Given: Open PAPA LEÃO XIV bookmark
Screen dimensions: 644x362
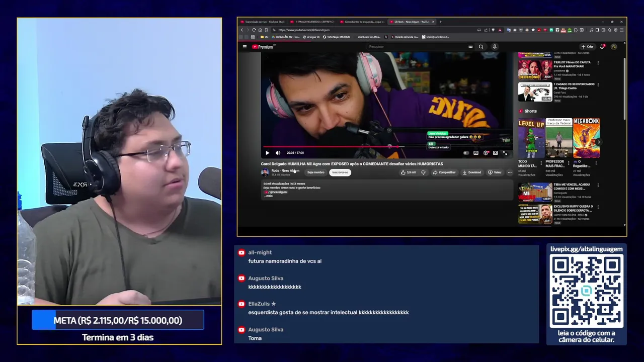Looking at the screenshot, I should (x=286, y=37).
